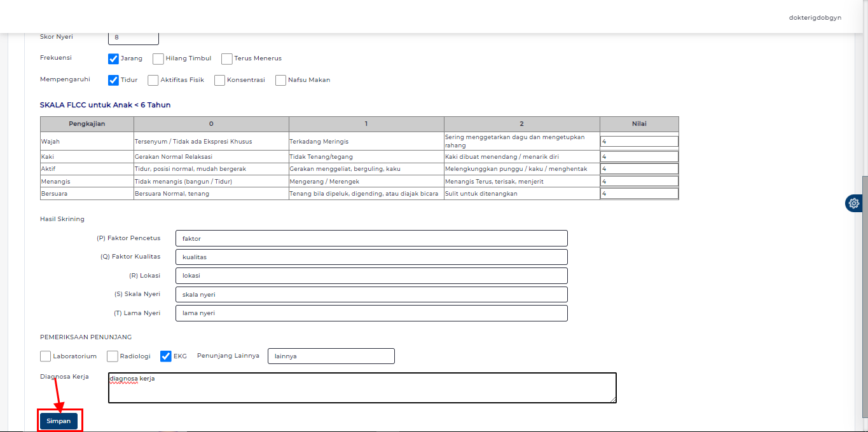Click the dokterigdobgyn account label

click(x=815, y=17)
